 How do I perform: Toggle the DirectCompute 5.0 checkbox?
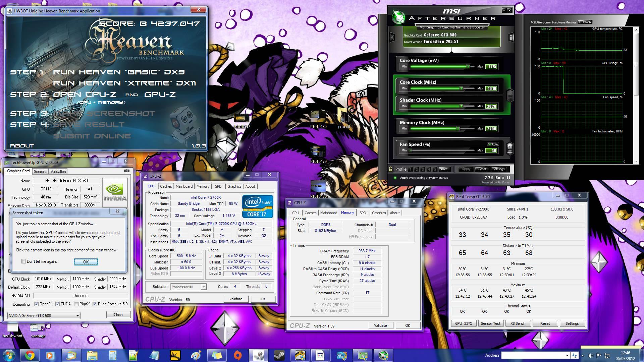coord(95,304)
